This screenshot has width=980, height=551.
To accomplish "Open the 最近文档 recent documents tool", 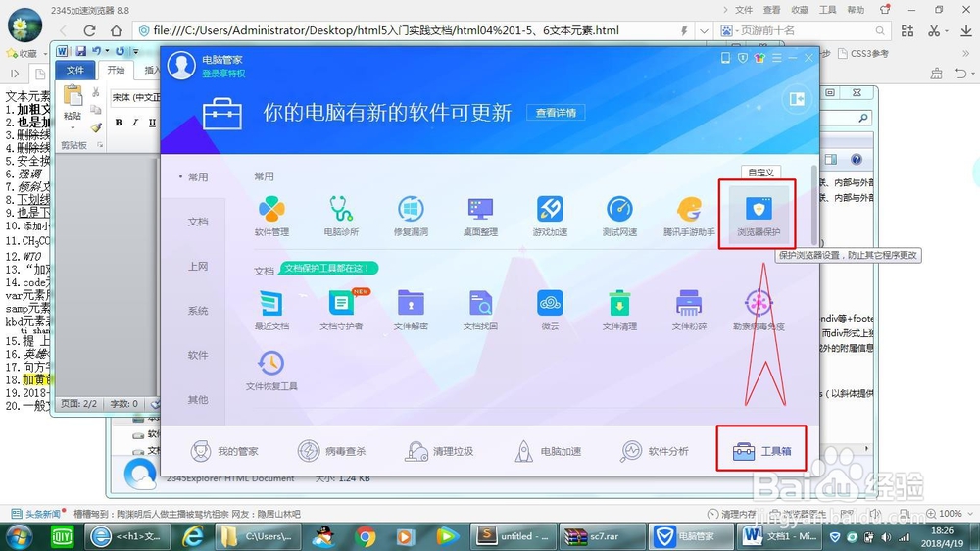I will click(271, 310).
